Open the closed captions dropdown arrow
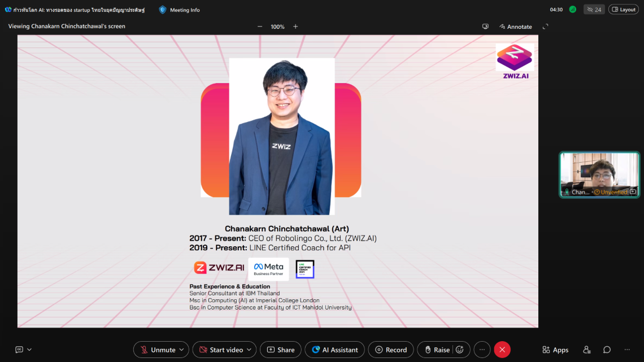Image resolution: width=644 pixels, height=362 pixels. pyautogui.click(x=29, y=350)
